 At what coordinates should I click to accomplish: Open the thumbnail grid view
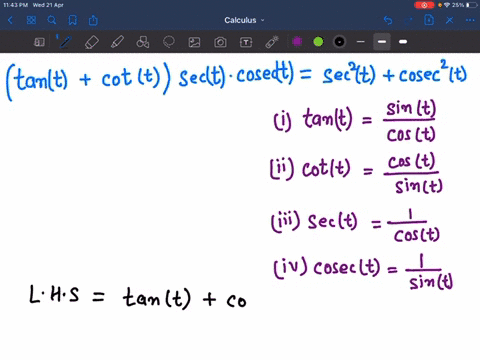coord(31,20)
